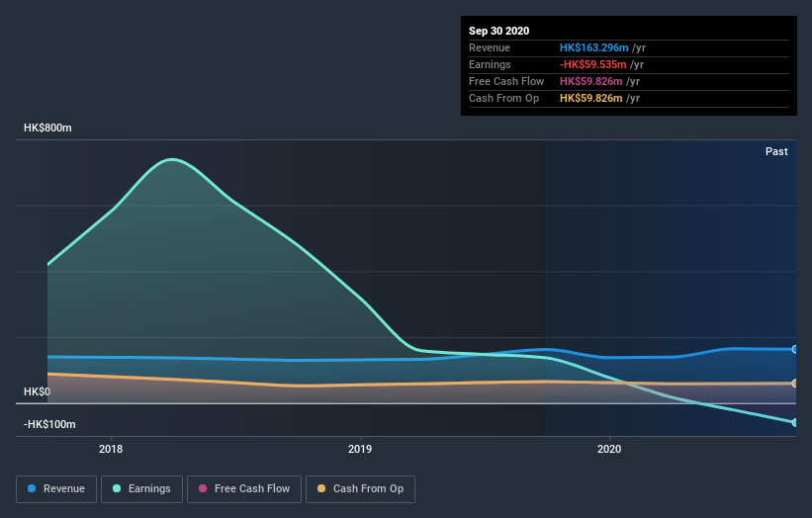The height and width of the screenshot is (518, 812).
Task: Click the Earnings row label in tooltip
Action: (490, 64)
